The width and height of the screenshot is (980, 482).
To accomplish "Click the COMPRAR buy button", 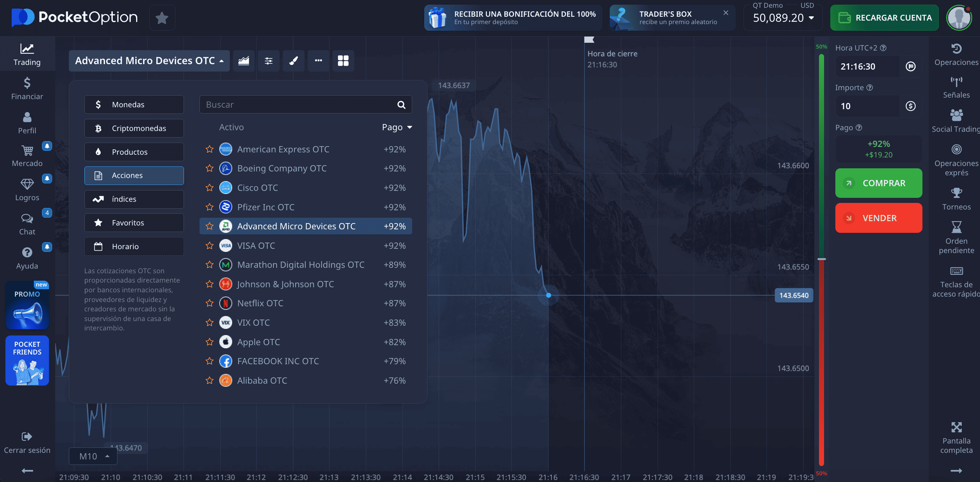I will point(878,183).
